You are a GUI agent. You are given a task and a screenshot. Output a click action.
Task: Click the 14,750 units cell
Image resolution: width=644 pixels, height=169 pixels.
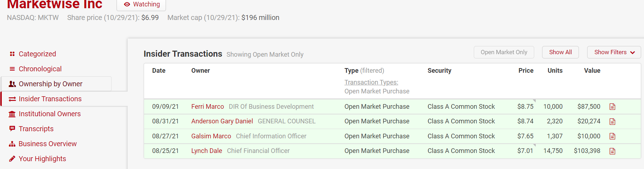click(553, 151)
